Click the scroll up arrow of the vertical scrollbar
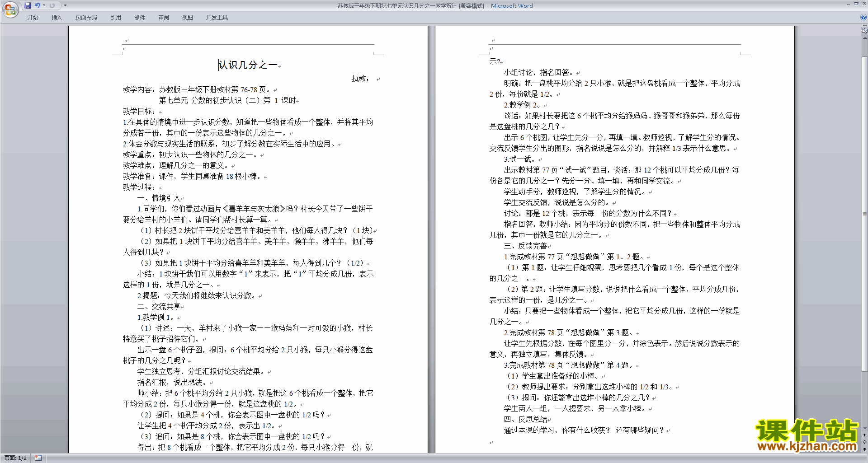868x463 pixels. [865, 38]
